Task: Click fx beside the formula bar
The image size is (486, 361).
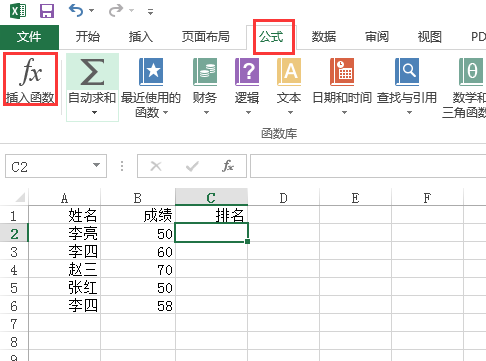Action: tap(228, 166)
